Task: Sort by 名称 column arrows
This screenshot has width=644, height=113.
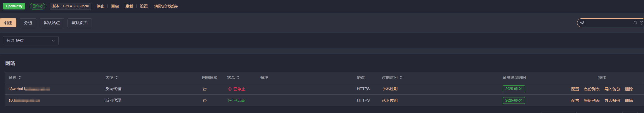Action: coord(20,77)
